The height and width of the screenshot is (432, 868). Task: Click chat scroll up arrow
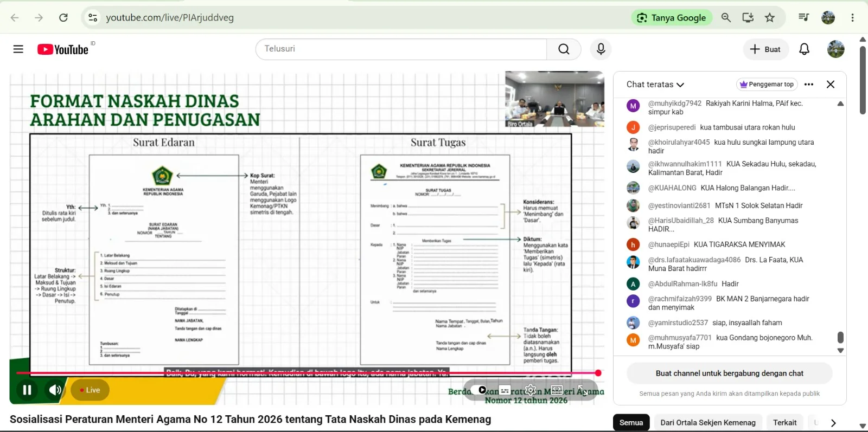pos(840,104)
